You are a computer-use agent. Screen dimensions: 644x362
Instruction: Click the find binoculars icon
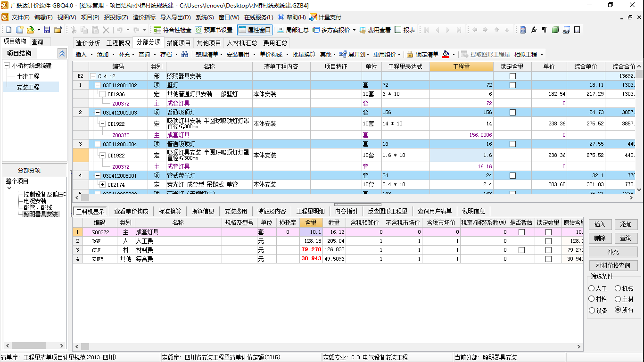(x=185, y=54)
